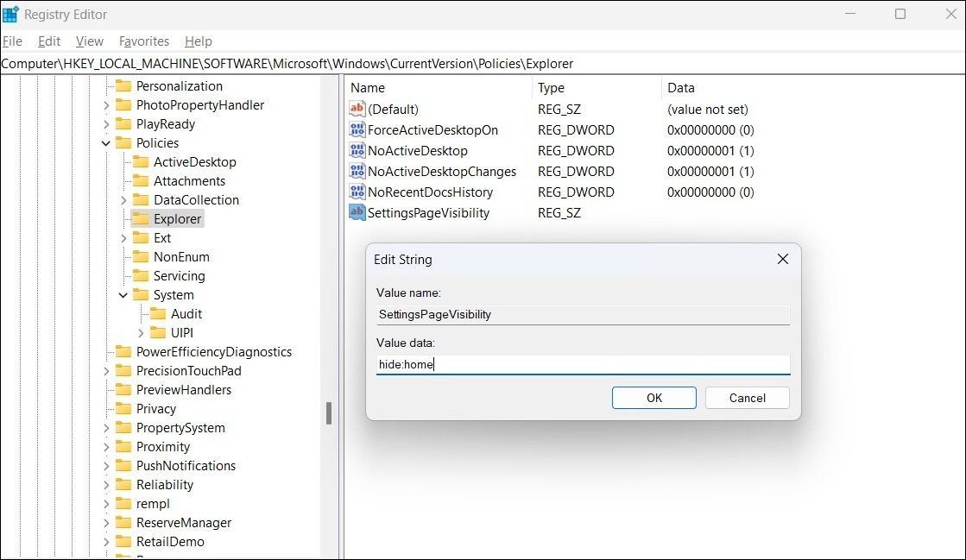Open the Favorites menu

pos(143,41)
